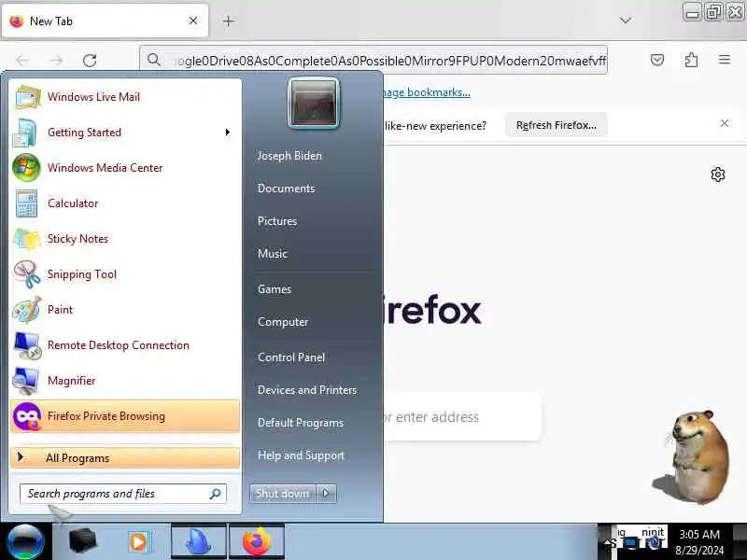Image resolution: width=747 pixels, height=560 pixels.
Task: Click the Getting Started icon
Action: 25,133
